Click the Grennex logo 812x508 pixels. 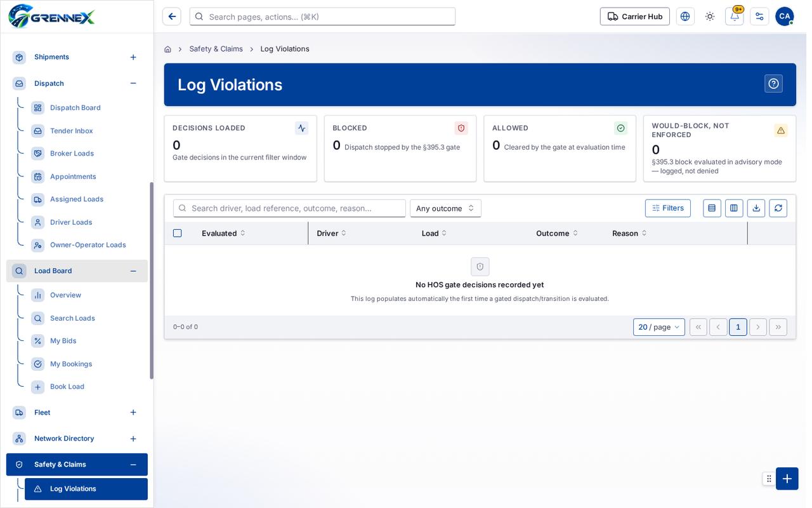pos(52,17)
